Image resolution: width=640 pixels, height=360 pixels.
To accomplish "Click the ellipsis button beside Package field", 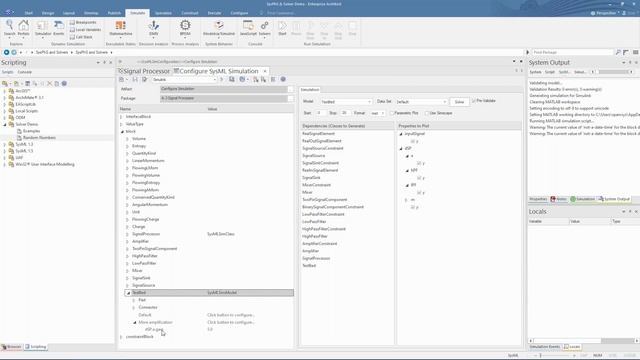I will tap(291, 98).
